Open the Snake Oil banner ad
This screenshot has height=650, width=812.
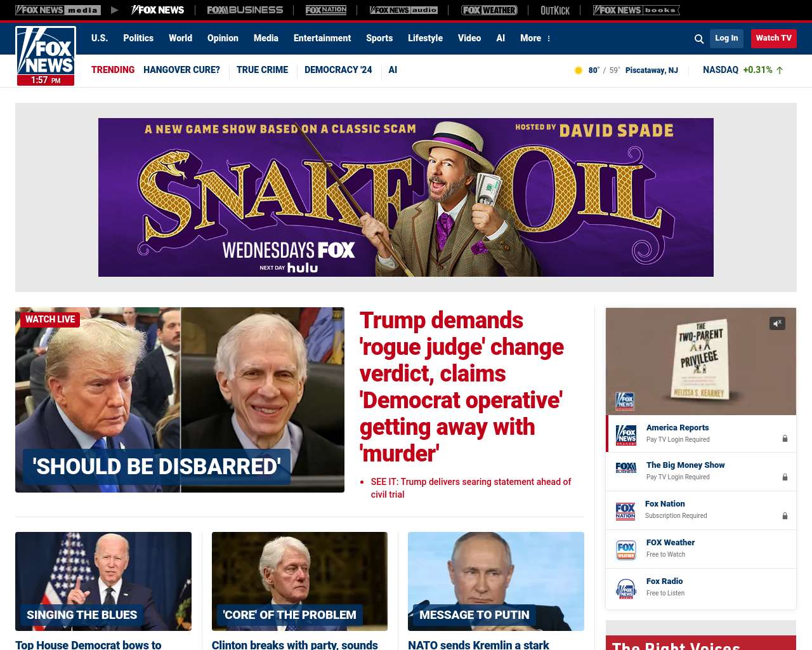(406, 197)
